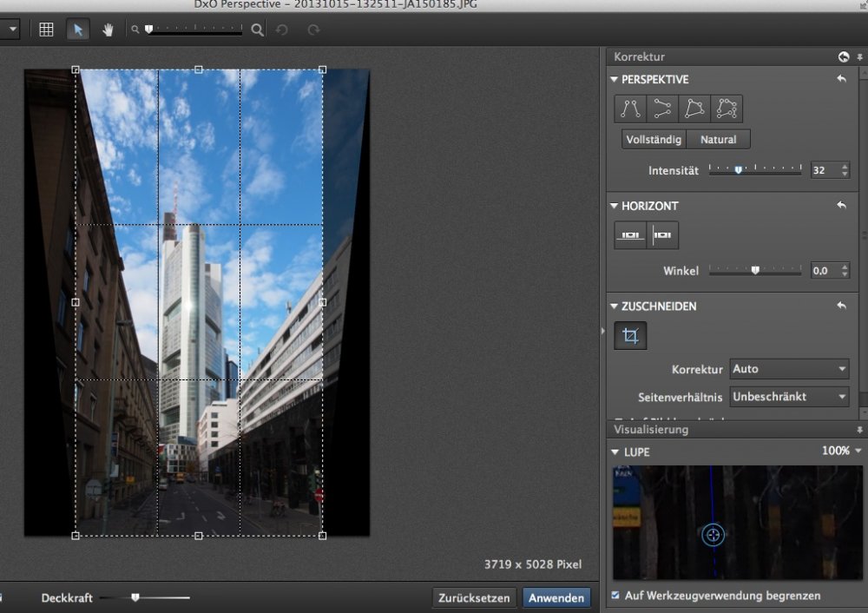
Task: Click the Zurücksetzen button
Action: click(474, 598)
